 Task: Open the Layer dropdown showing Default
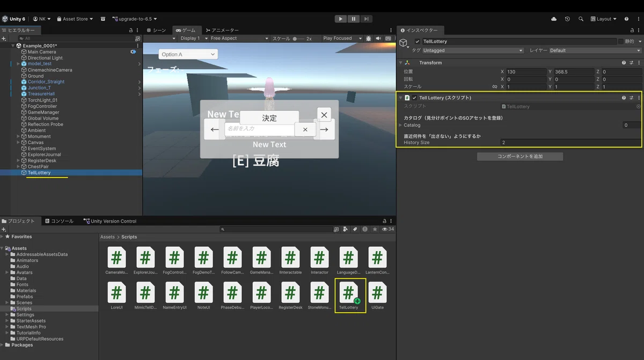(595, 50)
